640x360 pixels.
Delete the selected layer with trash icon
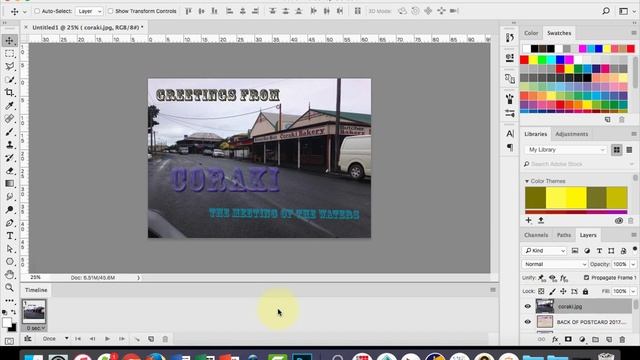point(622,339)
